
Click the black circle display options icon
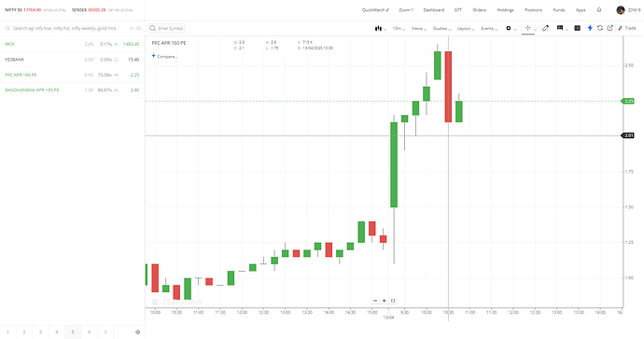[509, 28]
